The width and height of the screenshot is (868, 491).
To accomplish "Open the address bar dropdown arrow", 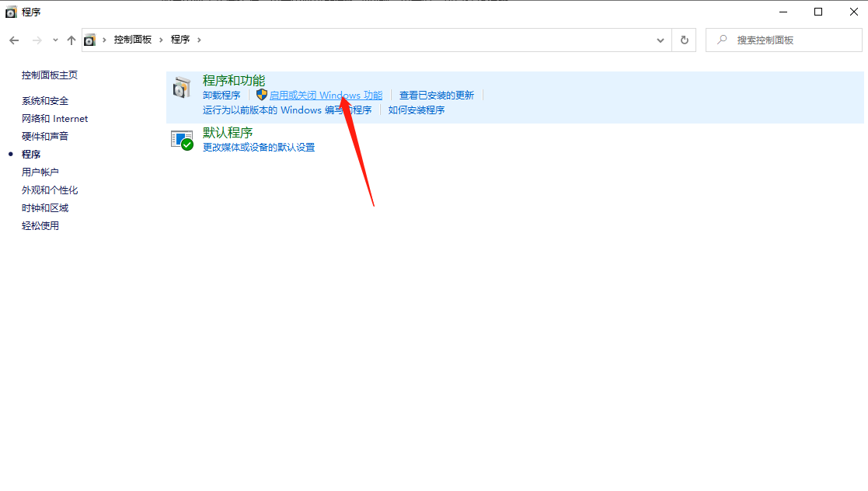I will 660,39.
